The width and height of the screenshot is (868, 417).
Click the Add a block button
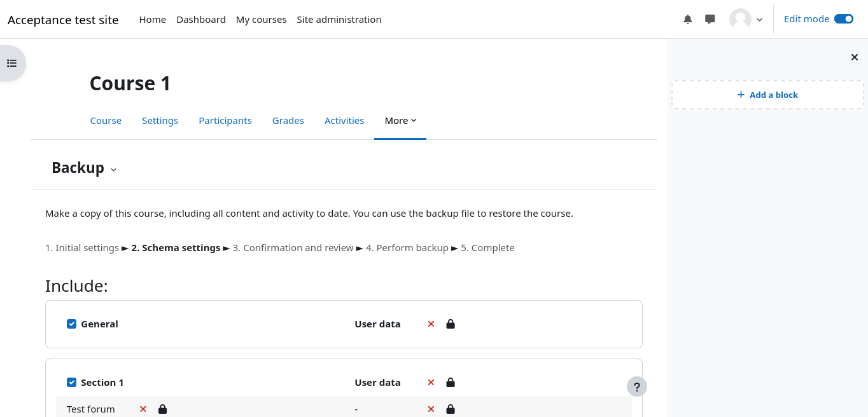pyautogui.click(x=767, y=95)
